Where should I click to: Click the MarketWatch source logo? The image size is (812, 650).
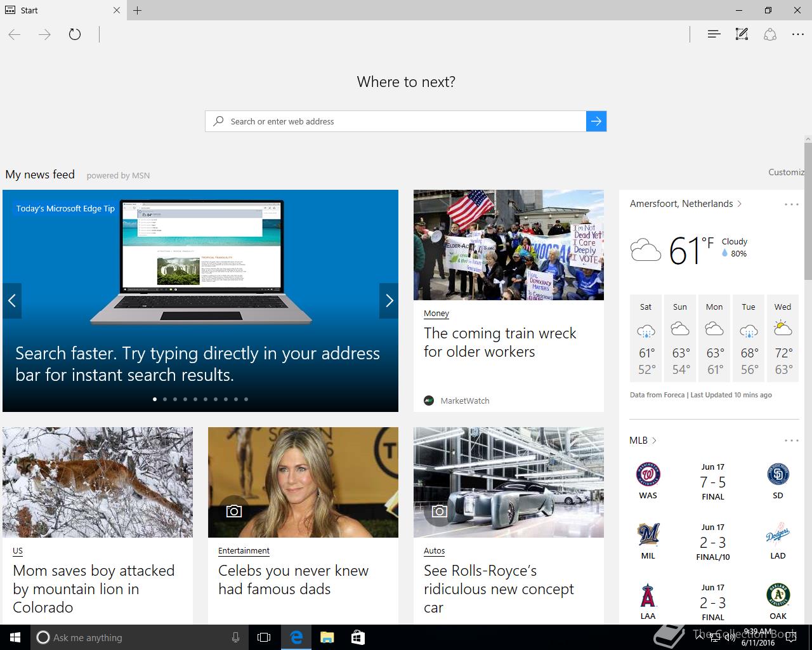pos(429,401)
